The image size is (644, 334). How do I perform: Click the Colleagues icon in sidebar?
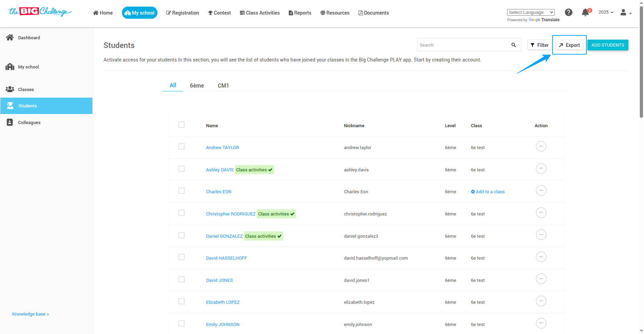tap(10, 122)
